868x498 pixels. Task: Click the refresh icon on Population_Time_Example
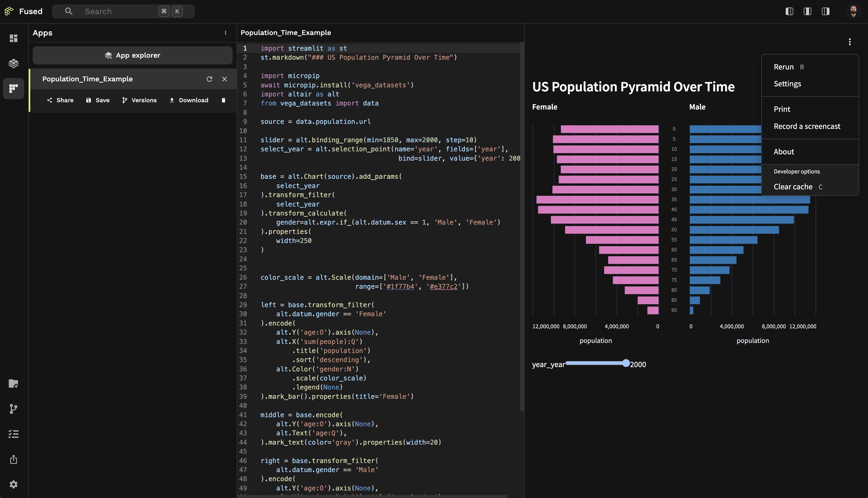(209, 79)
